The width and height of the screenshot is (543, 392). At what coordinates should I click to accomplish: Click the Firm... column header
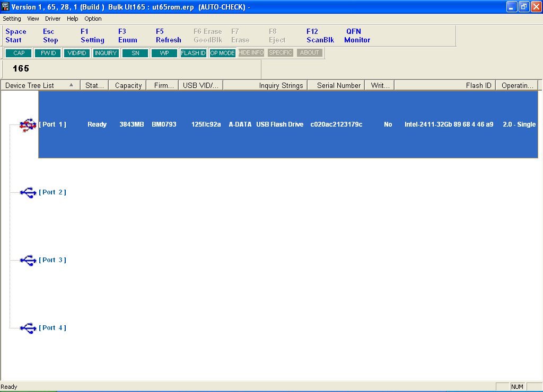[x=162, y=85]
